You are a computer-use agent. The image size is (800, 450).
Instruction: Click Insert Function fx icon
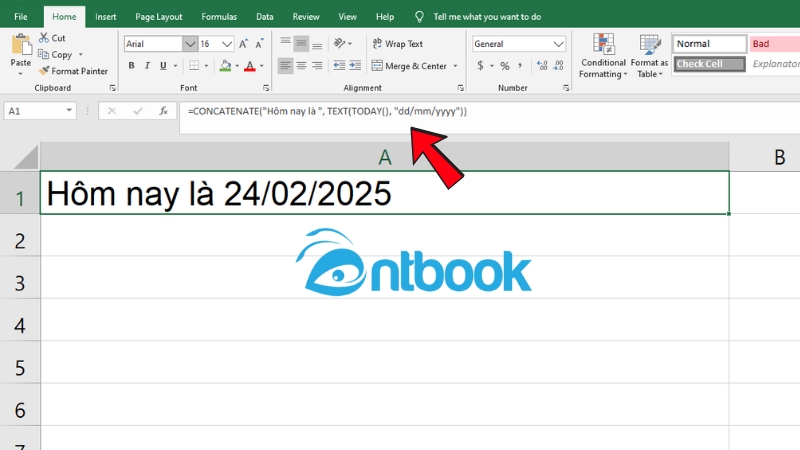(163, 111)
